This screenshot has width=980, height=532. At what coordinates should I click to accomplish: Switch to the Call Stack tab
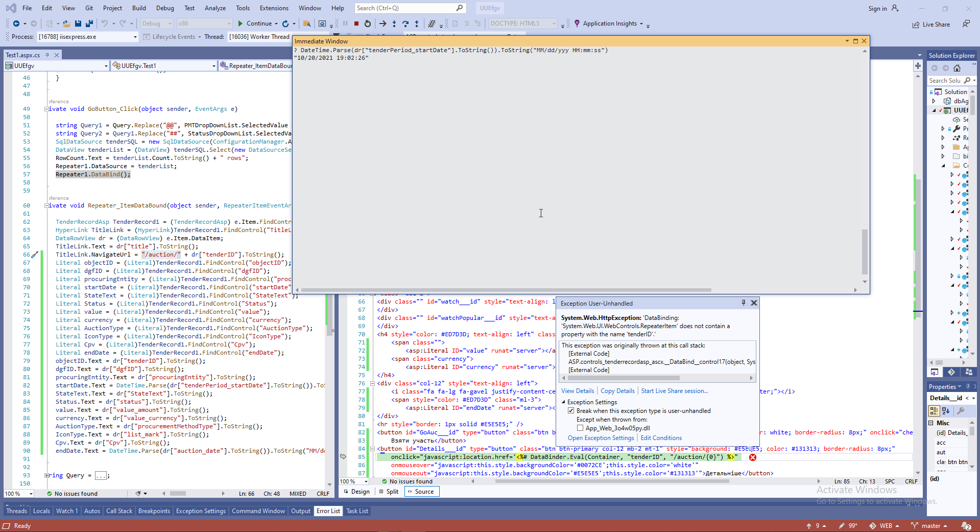[119, 511]
